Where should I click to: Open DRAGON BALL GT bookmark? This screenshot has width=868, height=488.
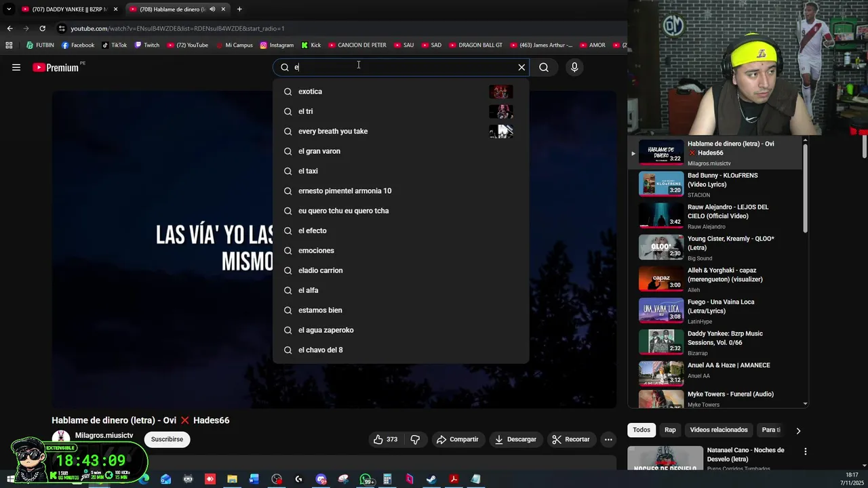point(476,45)
